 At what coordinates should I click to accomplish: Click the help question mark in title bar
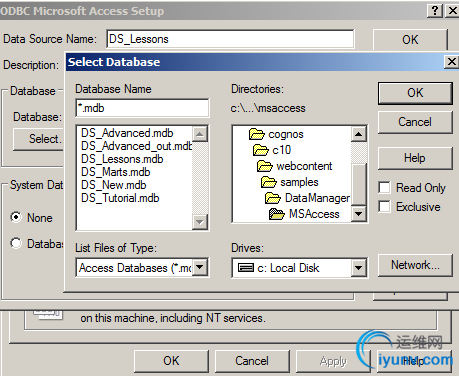[435, 11]
